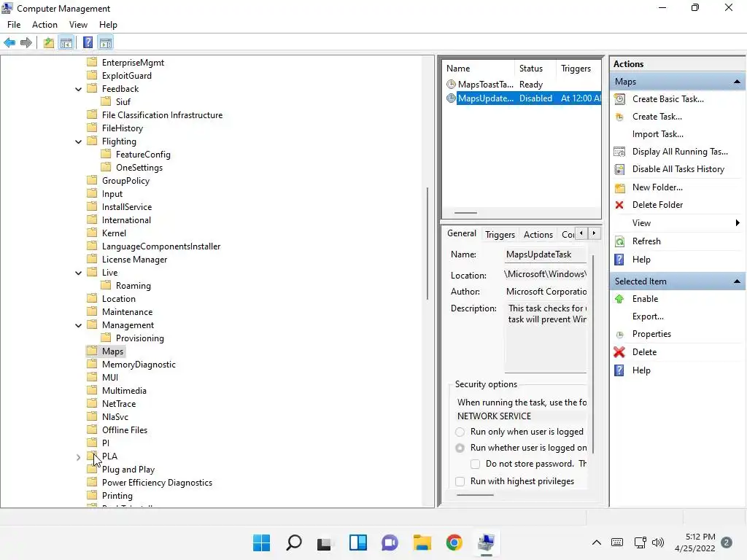The width and height of the screenshot is (747, 560).
Task: Click the red Delete X icon
Action: point(619,352)
